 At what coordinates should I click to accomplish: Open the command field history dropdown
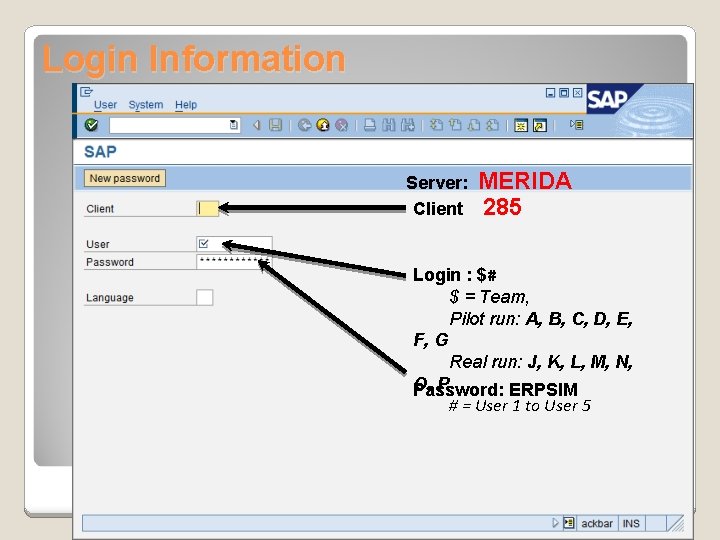(234, 125)
